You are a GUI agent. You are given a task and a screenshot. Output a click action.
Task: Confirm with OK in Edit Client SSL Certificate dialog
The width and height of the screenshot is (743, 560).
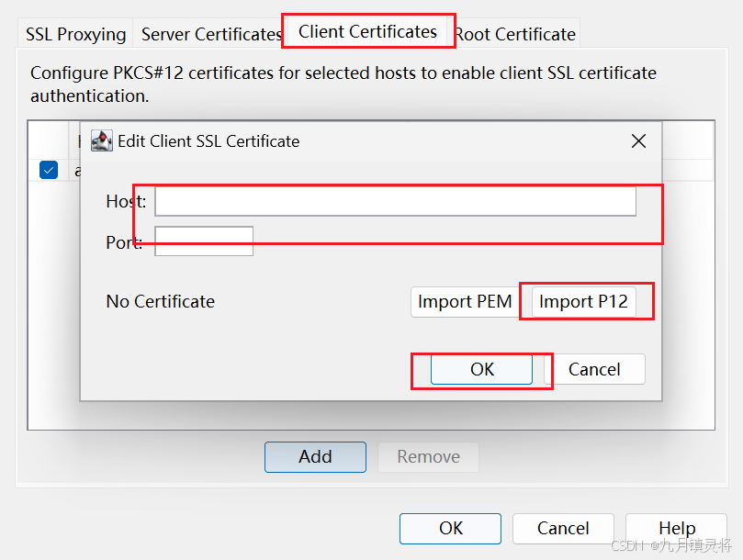(x=482, y=369)
